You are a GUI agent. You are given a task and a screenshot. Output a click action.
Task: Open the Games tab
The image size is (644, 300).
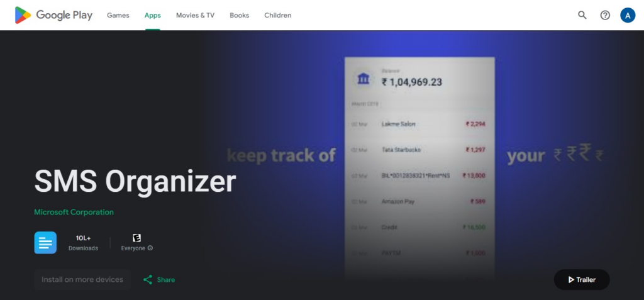(x=118, y=15)
